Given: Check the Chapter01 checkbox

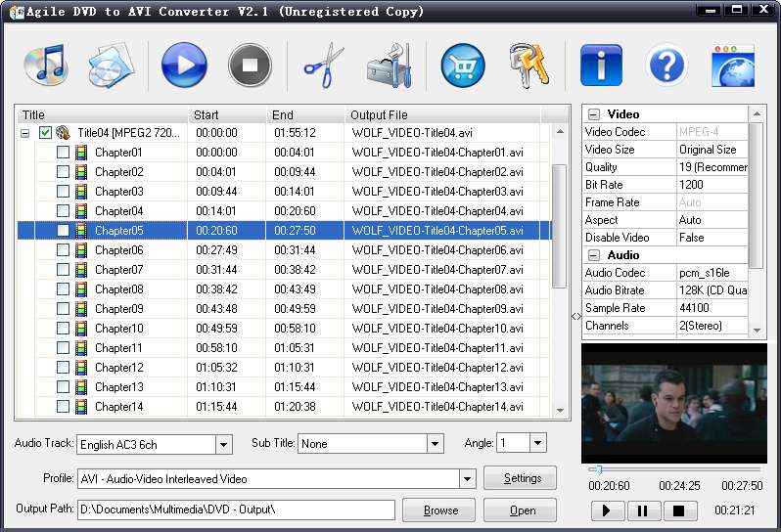Looking at the screenshot, I should coord(63,153).
